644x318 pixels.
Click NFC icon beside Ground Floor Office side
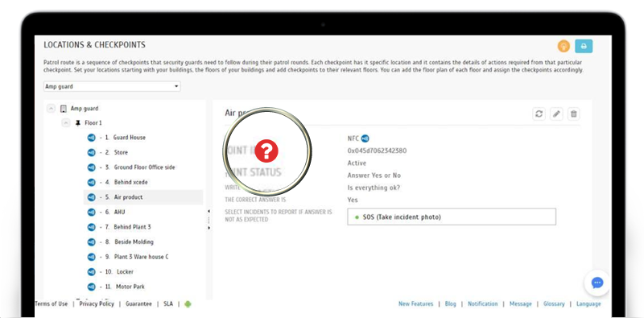pyautogui.click(x=91, y=167)
